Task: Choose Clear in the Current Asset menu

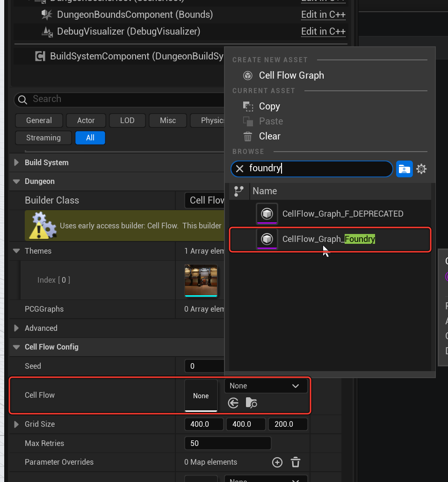Action: pos(330,136)
